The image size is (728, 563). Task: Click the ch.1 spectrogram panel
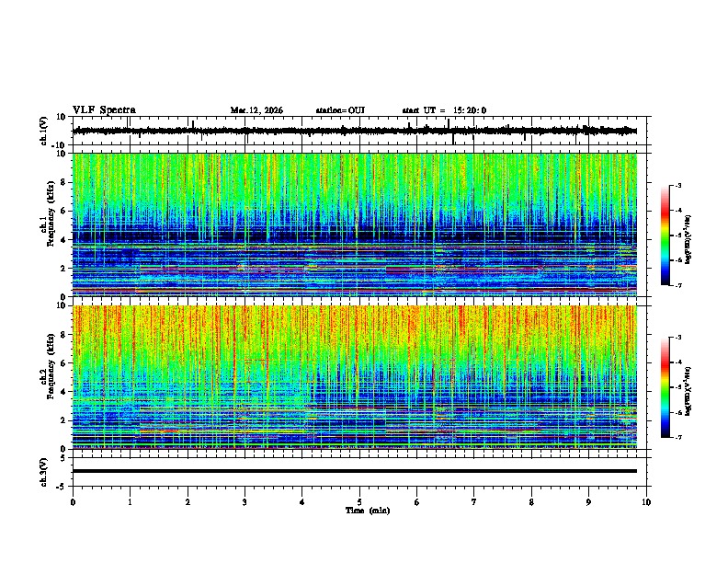[355, 224]
